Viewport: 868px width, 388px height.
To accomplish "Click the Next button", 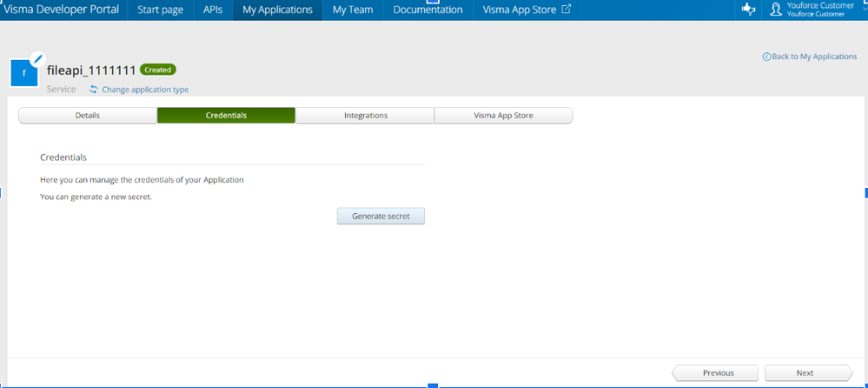I will [809, 373].
